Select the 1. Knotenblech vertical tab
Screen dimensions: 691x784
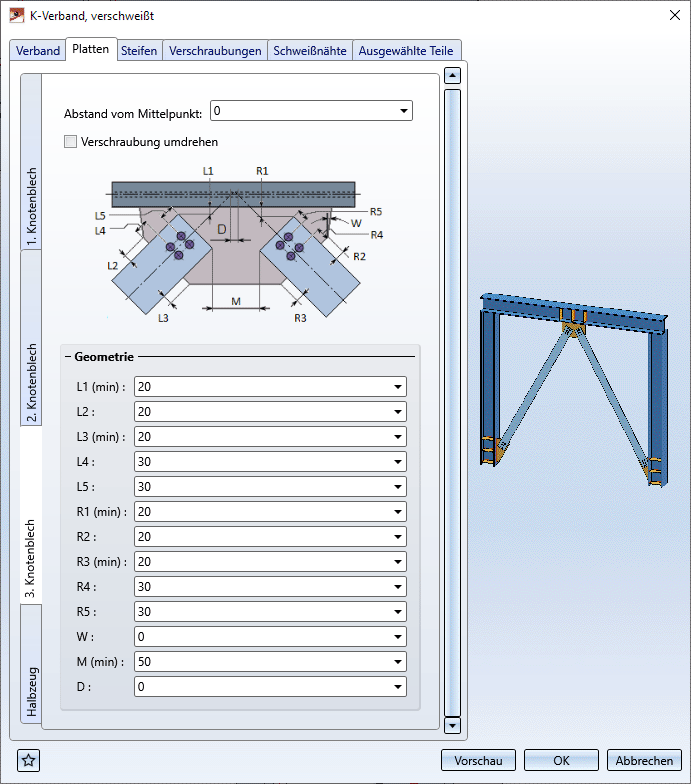click(31, 162)
